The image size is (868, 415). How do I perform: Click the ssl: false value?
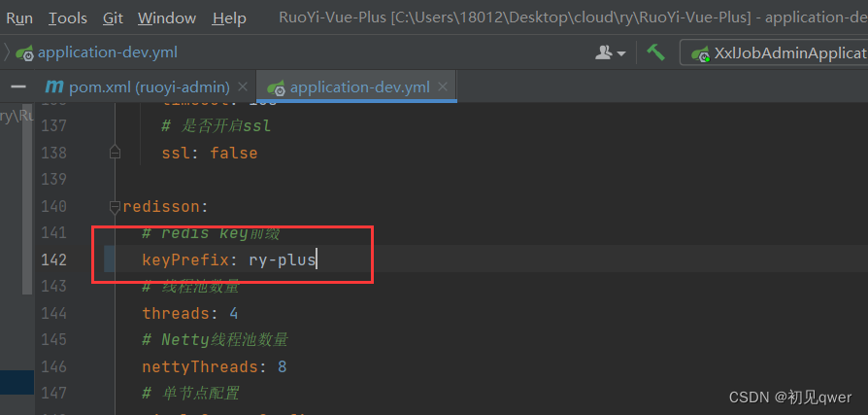(234, 153)
